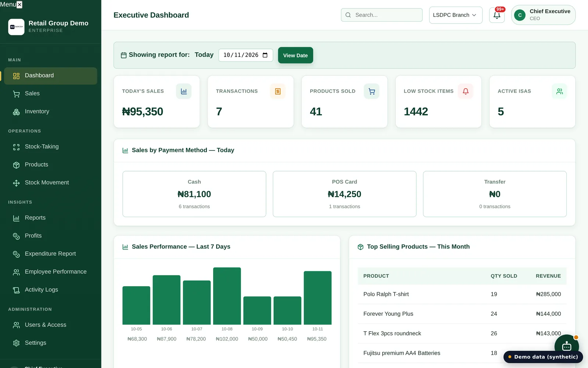Click the Inventory boxes icon in the sidebar
The height and width of the screenshot is (368, 588).
[x=16, y=112]
